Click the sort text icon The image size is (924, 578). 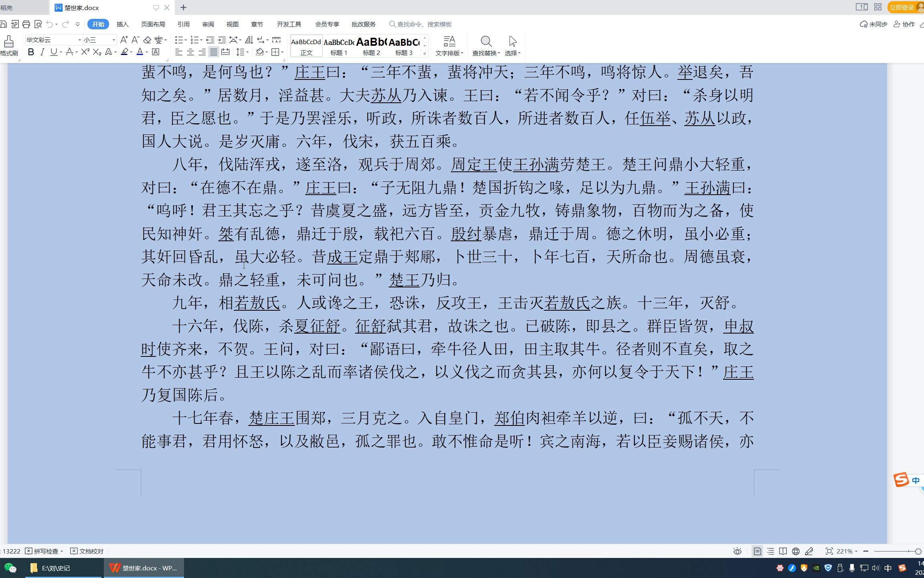(249, 40)
